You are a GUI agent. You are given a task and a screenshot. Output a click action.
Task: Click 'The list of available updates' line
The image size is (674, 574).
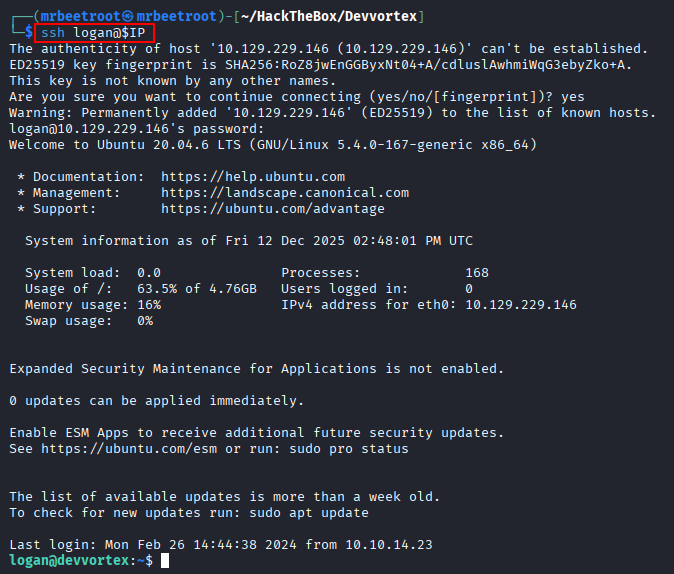[x=224, y=497]
